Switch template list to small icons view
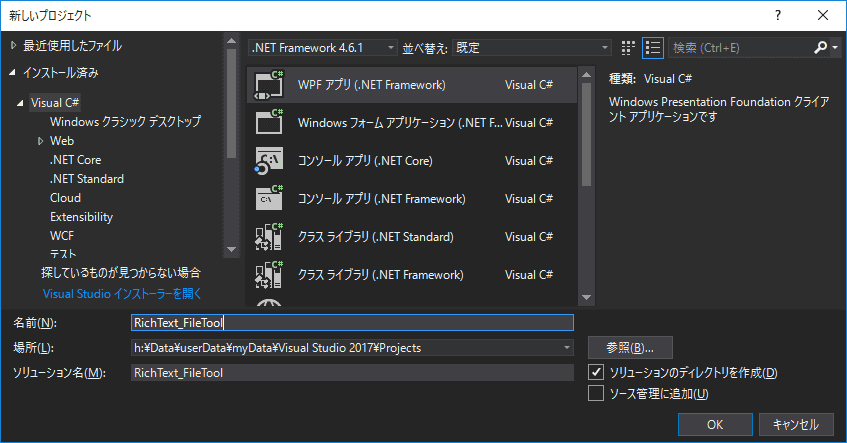 pyautogui.click(x=628, y=48)
